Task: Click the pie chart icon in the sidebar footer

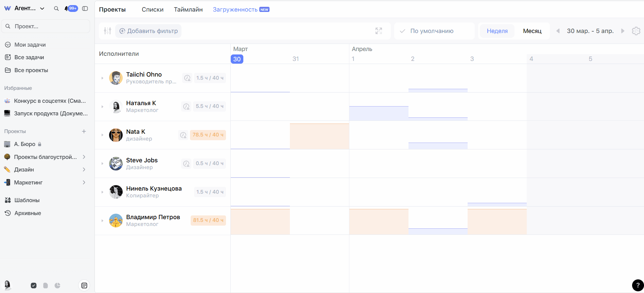Action: tap(57, 286)
